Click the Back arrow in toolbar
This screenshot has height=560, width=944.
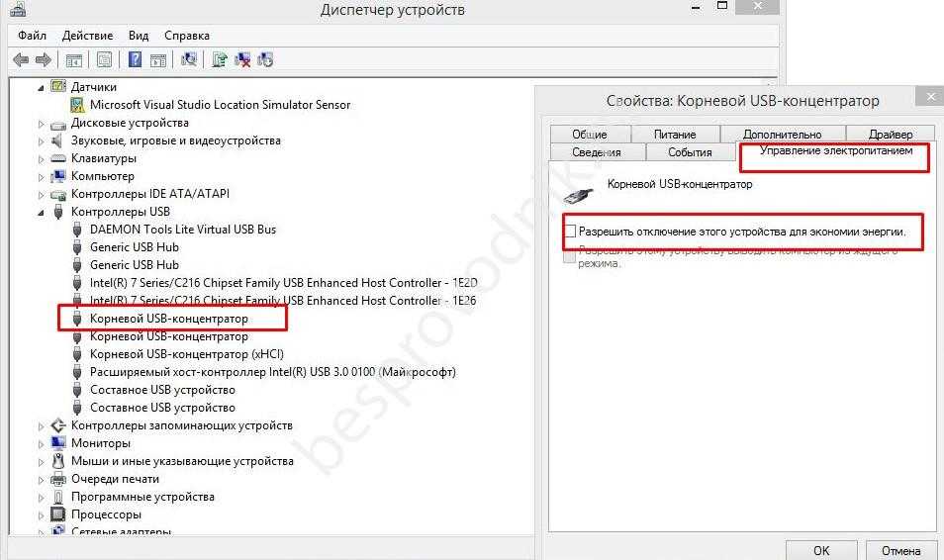click(21, 59)
